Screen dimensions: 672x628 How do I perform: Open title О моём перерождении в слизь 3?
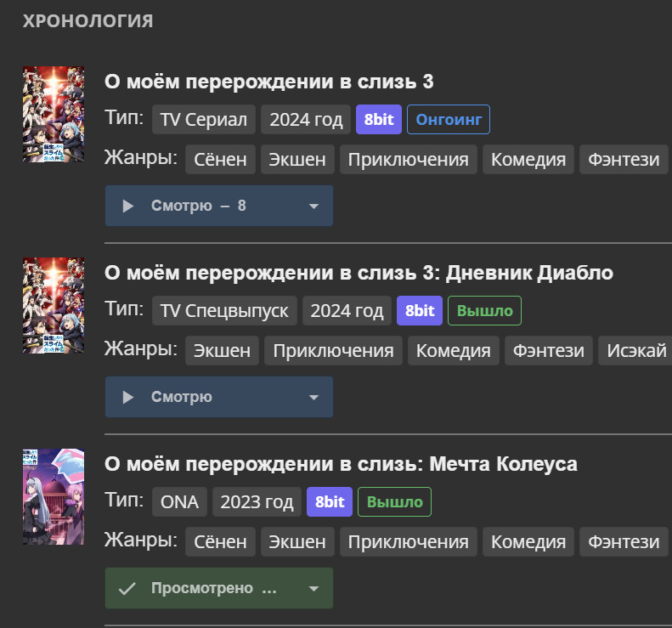pos(268,82)
